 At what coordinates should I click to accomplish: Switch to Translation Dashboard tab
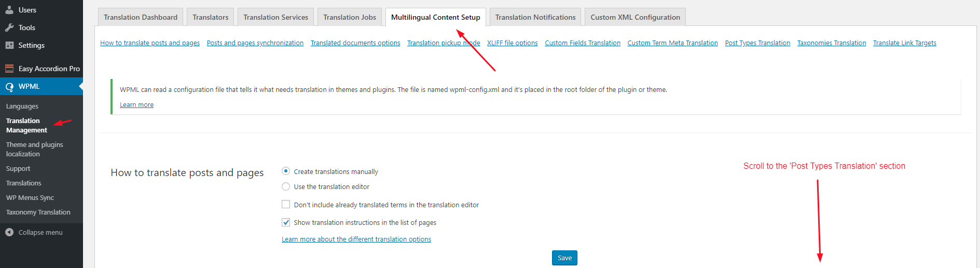(141, 17)
